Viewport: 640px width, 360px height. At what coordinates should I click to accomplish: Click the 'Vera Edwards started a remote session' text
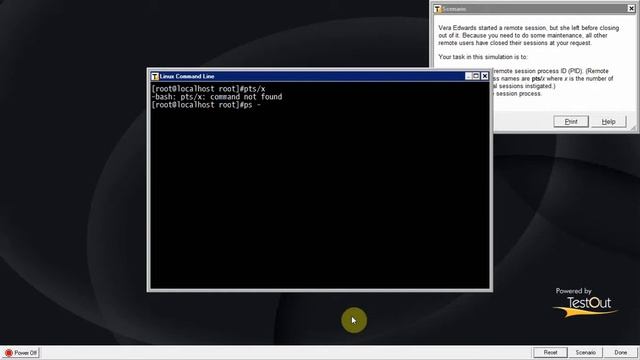(x=492, y=28)
